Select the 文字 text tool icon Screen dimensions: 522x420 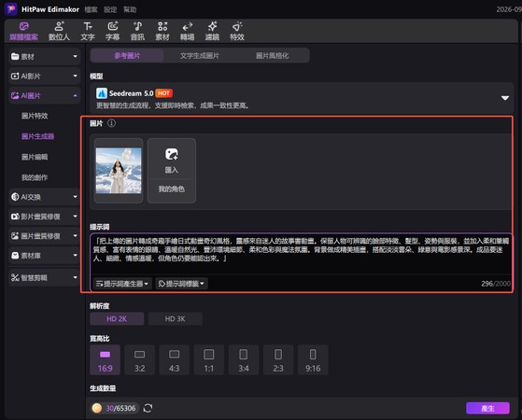click(x=88, y=32)
